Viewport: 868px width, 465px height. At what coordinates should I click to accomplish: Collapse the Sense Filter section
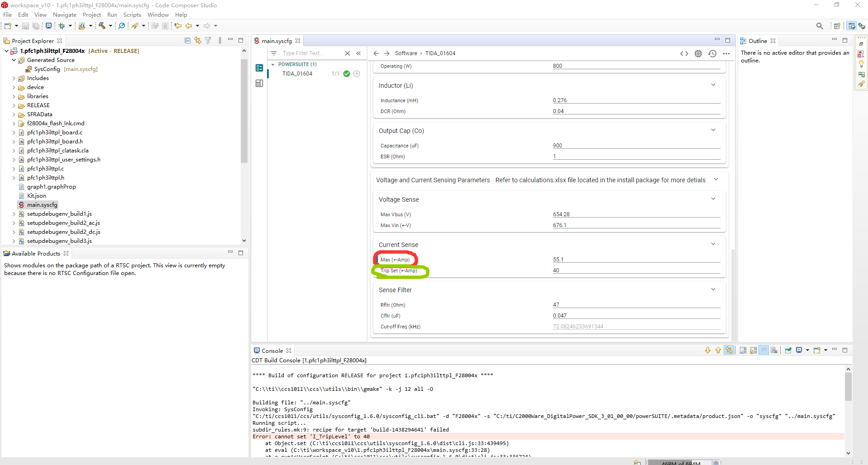pyautogui.click(x=713, y=289)
